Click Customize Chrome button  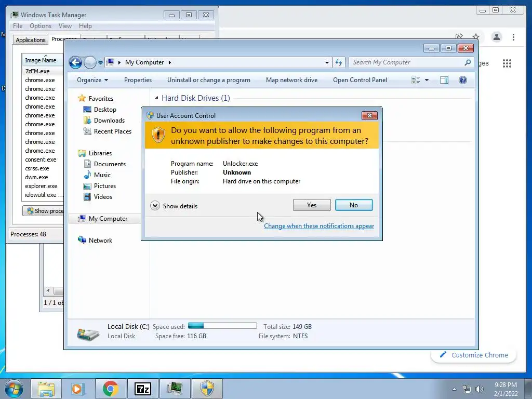point(474,355)
